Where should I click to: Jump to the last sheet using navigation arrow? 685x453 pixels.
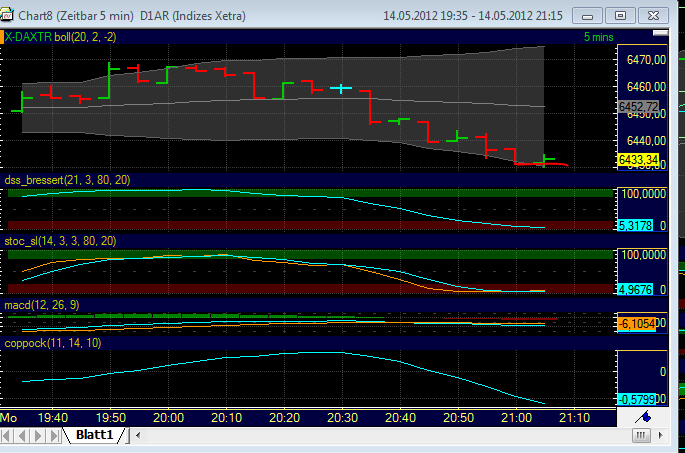tap(55, 435)
